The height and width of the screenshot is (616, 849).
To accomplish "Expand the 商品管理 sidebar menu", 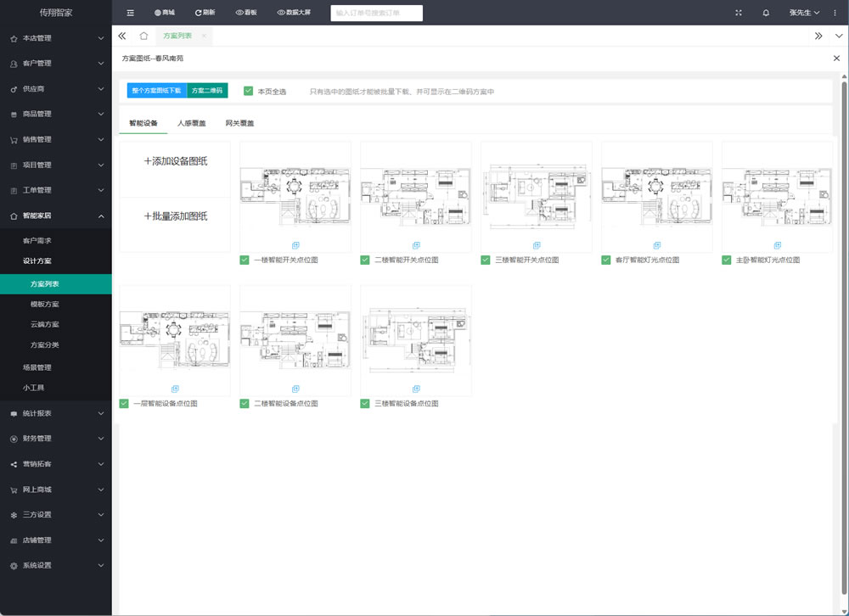I will point(56,114).
